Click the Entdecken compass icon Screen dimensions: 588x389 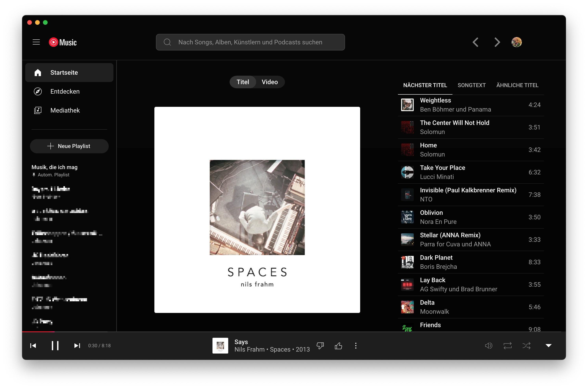pyautogui.click(x=38, y=91)
